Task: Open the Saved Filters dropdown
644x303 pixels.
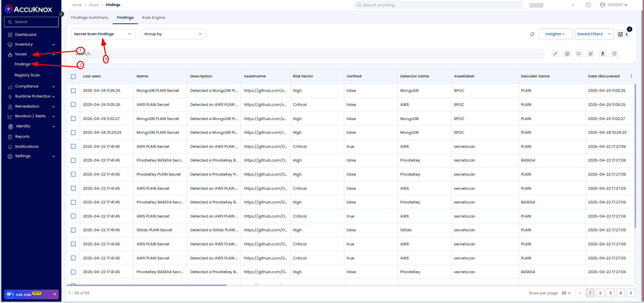Action: (594, 34)
